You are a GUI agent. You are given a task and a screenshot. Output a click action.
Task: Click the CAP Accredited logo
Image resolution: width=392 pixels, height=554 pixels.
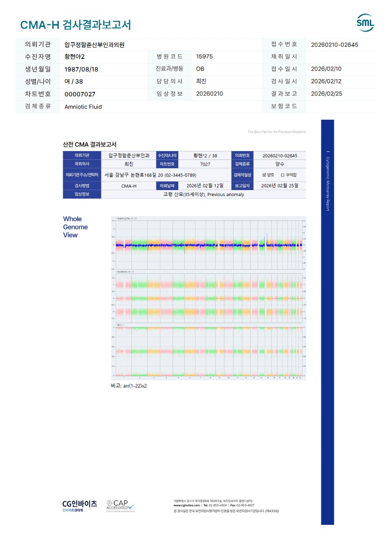(121, 506)
